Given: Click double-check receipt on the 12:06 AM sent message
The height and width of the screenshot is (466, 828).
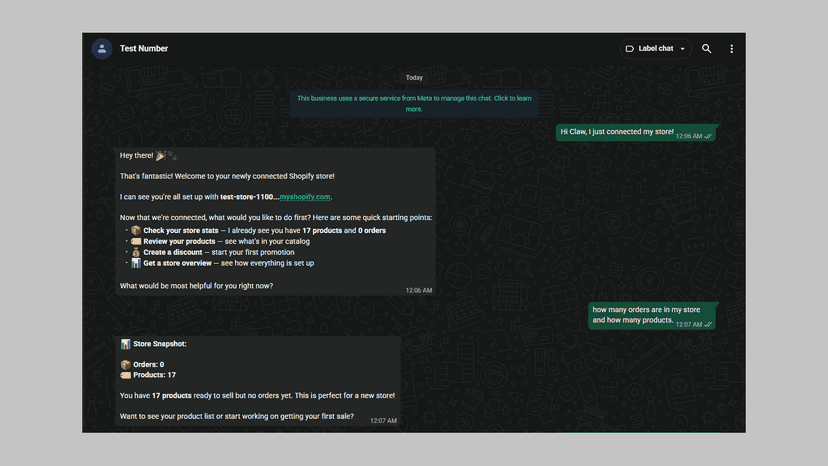Looking at the screenshot, I should pos(708,136).
